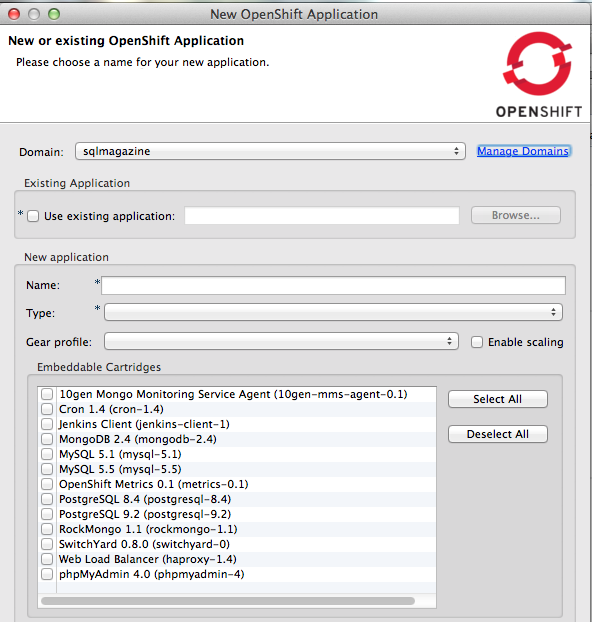Click the green zoom window button

point(54,14)
